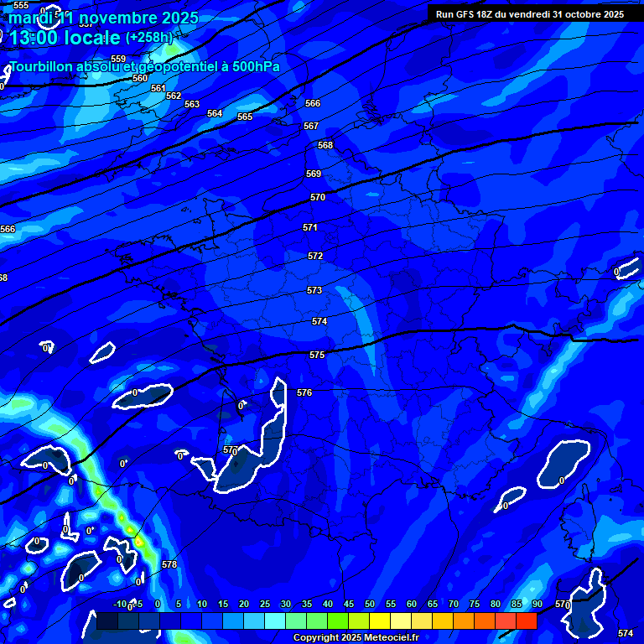Click the 570 contour label on thick line

(x=318, y=197)
